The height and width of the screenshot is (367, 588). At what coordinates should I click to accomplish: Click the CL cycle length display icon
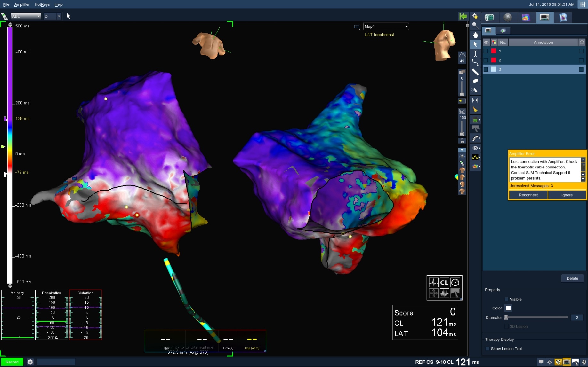tap(444, 282)
